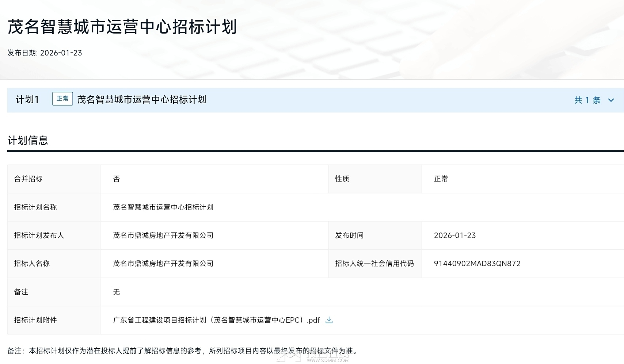The width and height of the screenshot is (624, 364).
Task: Click the 发布日期 2026-01-23 text under the title
Action: 45,53
